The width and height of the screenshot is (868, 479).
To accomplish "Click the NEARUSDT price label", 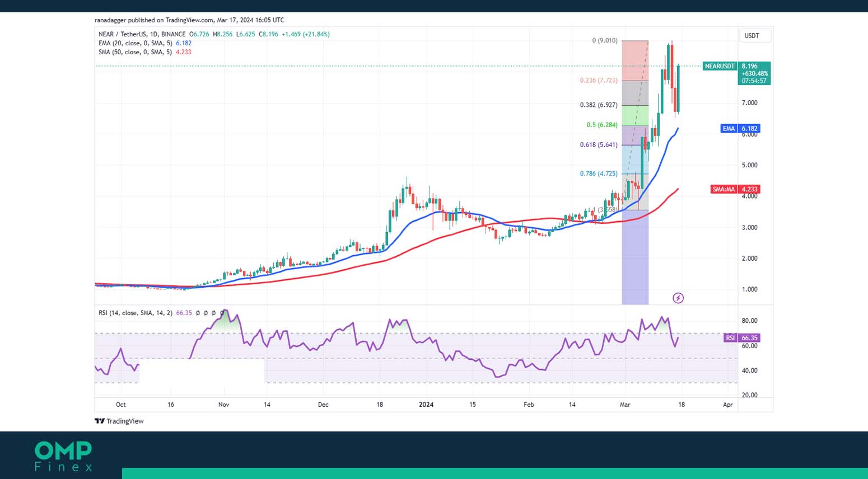I will coord(720,66).
